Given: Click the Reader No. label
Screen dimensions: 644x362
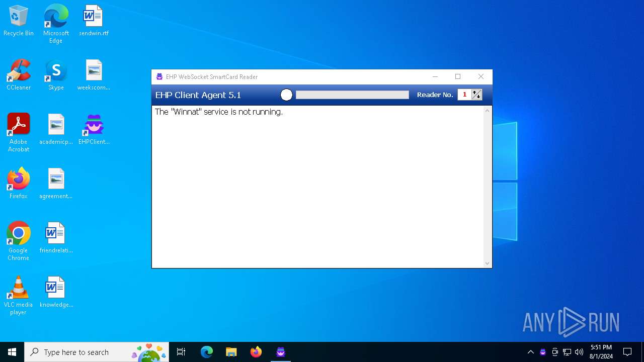Looking at the screenshot, I should [x=435, y=95].
